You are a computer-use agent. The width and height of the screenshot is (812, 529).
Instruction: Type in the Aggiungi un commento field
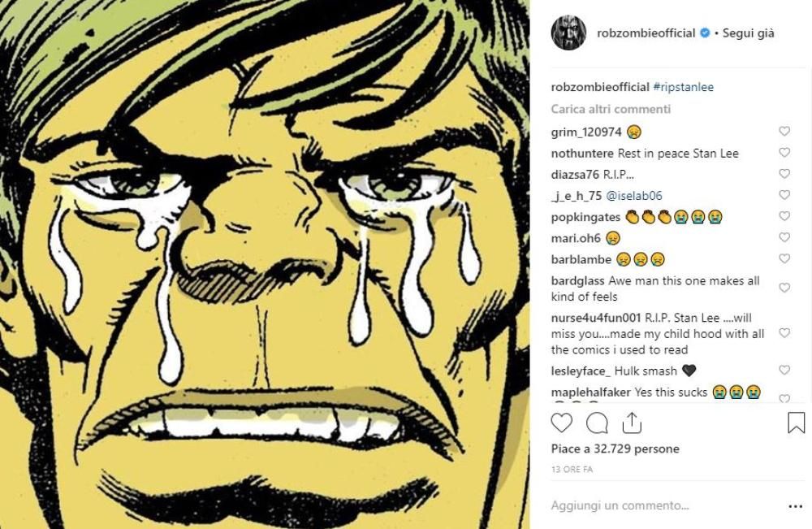tap(666, 505)
